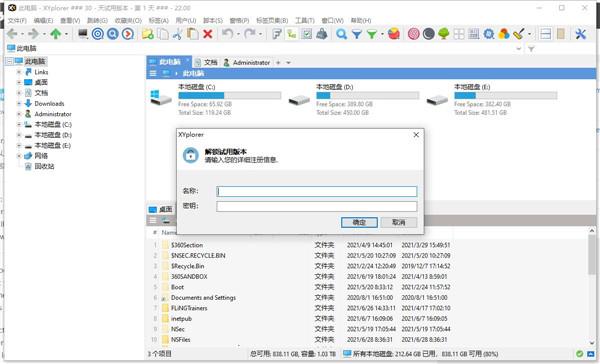Click the 本地磁盘 (C:) usage bar
The image size is (600, 364).
pyautogui.click(x=230, y=95)
